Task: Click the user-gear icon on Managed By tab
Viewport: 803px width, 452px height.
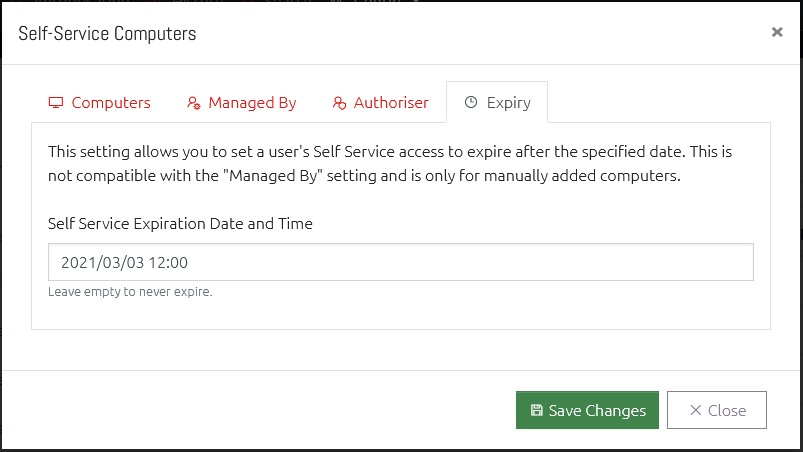Action: coord(194,103)
